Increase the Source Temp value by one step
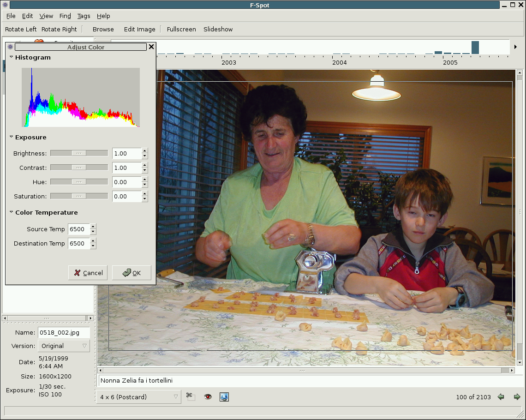 point(93,226)
